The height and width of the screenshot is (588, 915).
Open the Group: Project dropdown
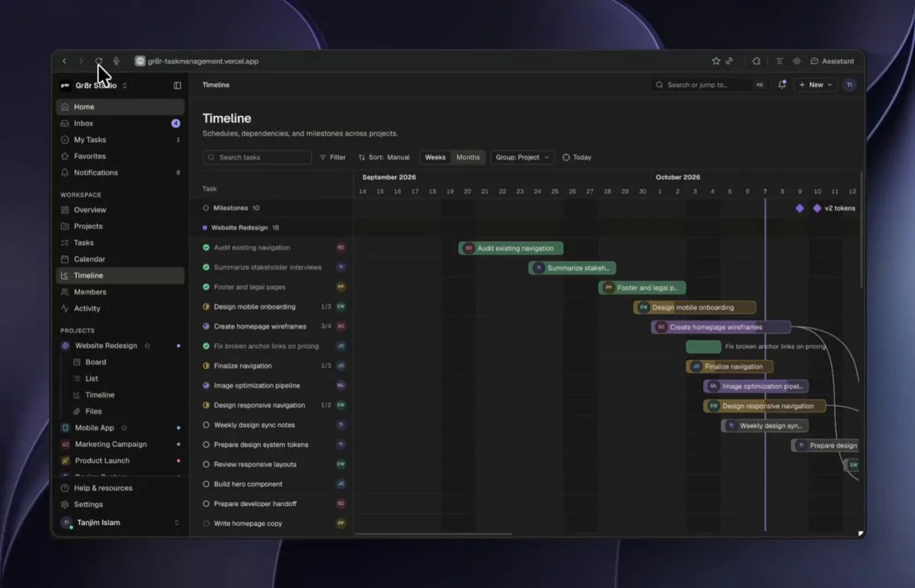point(522,157)
